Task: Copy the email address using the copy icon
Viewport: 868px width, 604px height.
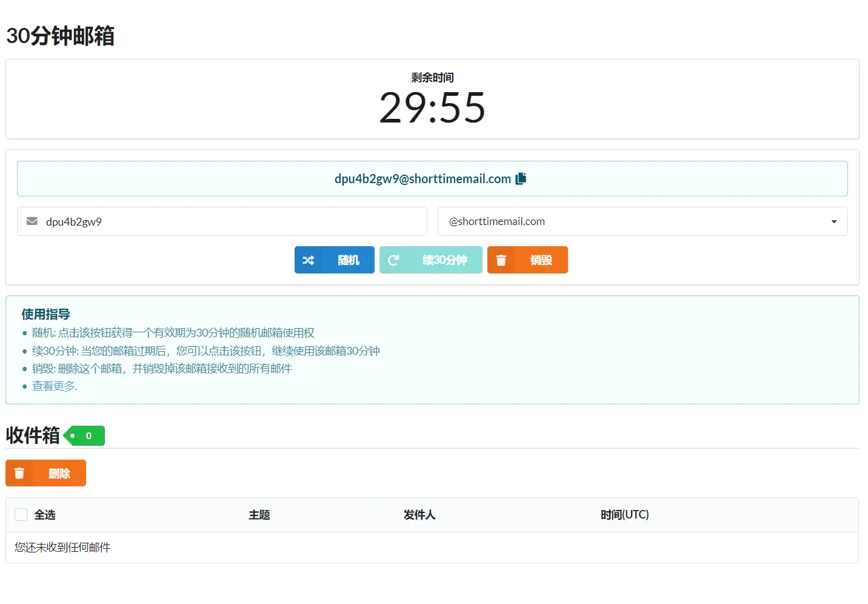Action: click(521, 179)
